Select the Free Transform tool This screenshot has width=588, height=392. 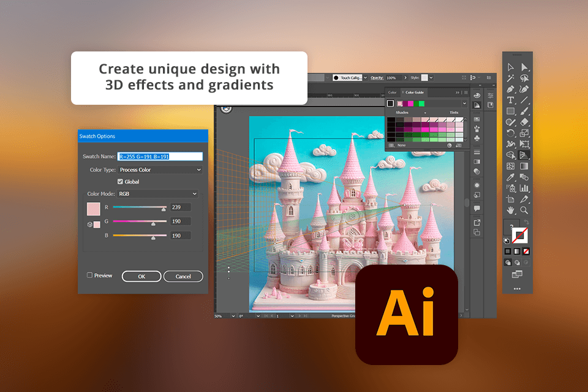click(x=524, y=144)
